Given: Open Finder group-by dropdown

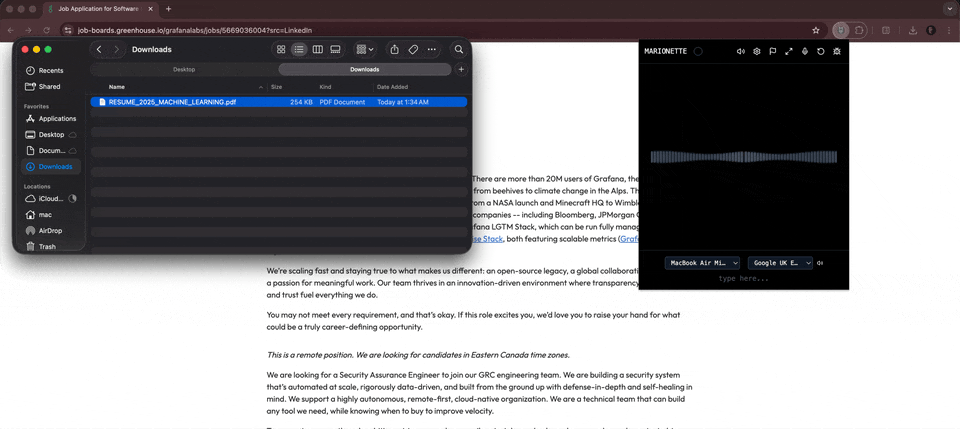Looking at the screenshot, I should (365, 50).
